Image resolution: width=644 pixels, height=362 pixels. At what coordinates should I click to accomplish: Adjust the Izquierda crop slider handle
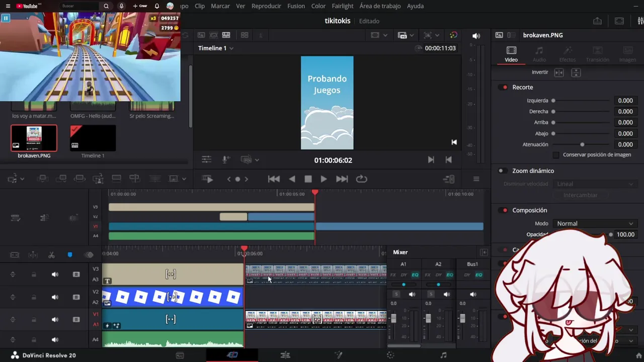[553, 101]
